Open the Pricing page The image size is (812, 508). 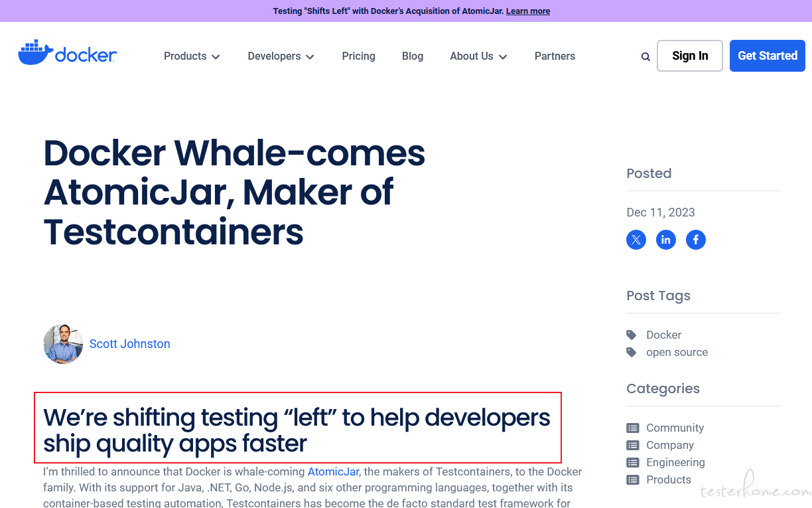pyautogui.click(x=359, y=56)
